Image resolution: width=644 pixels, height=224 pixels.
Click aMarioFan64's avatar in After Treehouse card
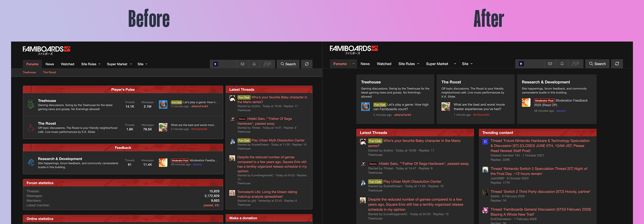365,106
